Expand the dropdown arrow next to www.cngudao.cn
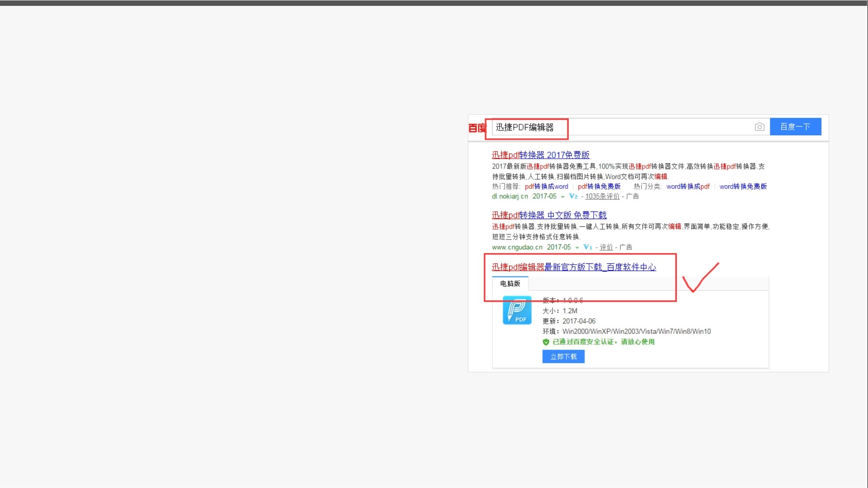This screenshot has width=868, height=488. point(577,248)
